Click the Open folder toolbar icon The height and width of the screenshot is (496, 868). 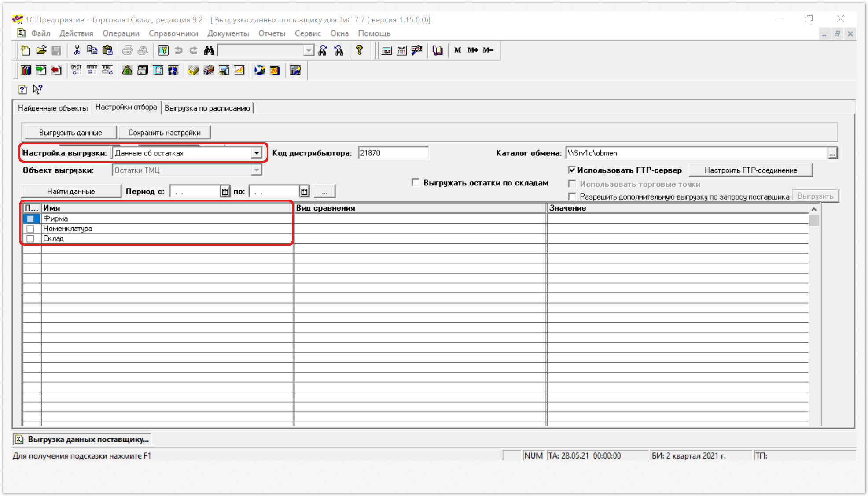tap(41, 50)
